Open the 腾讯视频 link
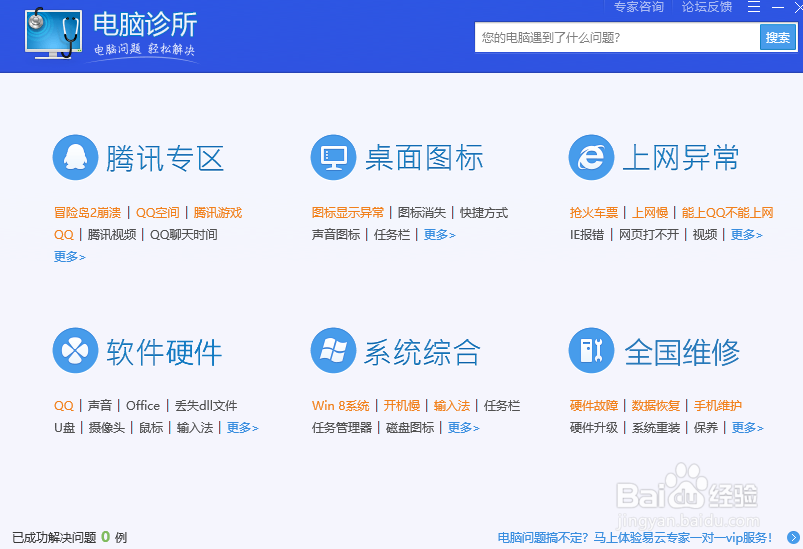The width and height of the screenshot is (803, 549). [112, 235]
